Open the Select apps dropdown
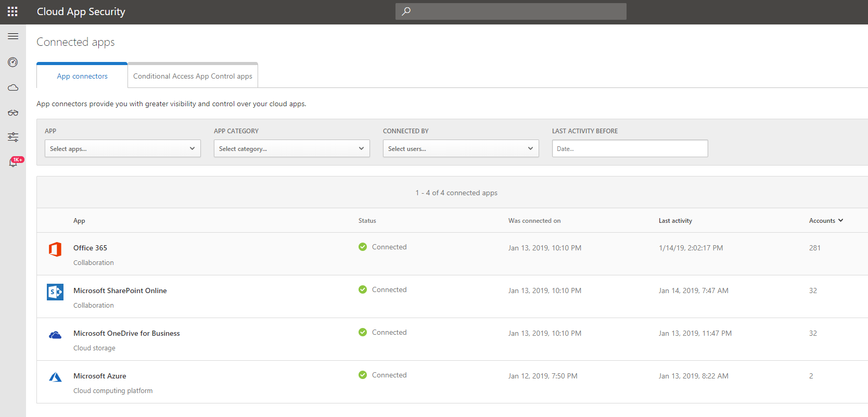The width and height of the screenshot is (868, 417). point(123,148)
